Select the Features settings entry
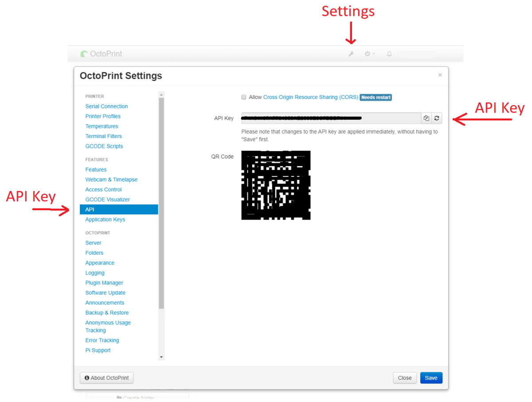 (96, 170)
